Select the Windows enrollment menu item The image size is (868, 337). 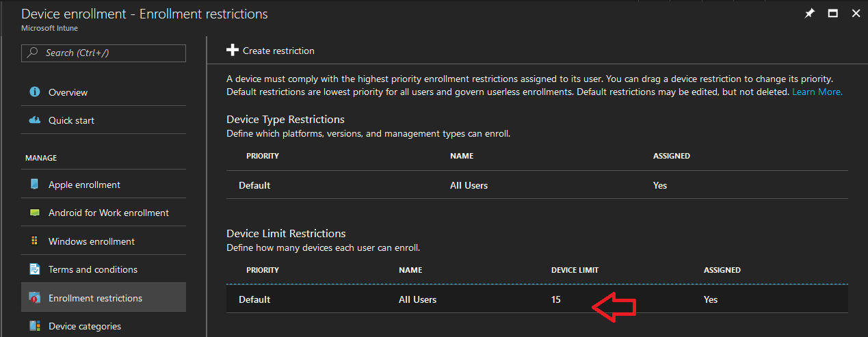pos(104,241)
